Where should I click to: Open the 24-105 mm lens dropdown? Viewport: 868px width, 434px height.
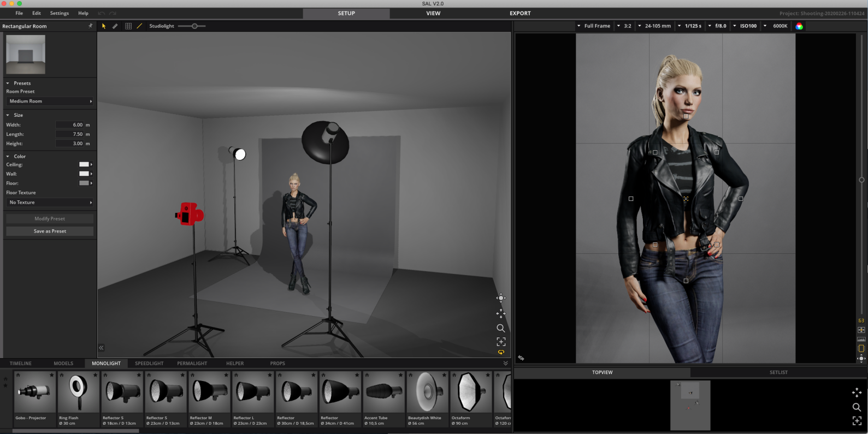pyautogui.click(x=654, y=26)
